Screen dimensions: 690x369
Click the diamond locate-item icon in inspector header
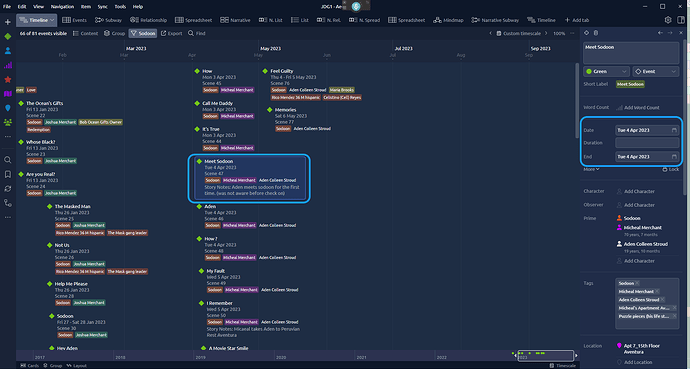pyautogui.click(x=586, y=33)
